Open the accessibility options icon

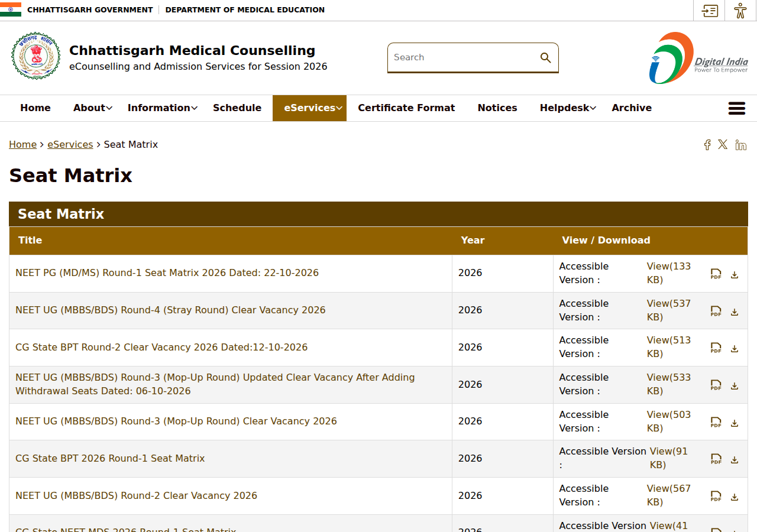point(740,11)
